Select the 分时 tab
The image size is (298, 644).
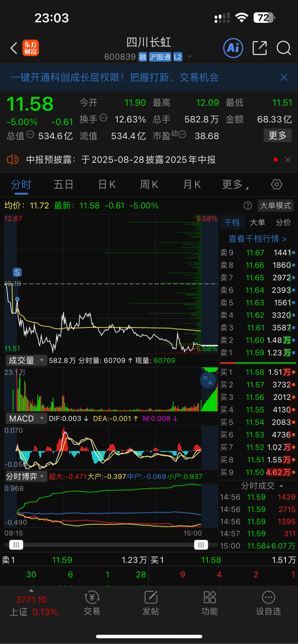tap(21, 184)
